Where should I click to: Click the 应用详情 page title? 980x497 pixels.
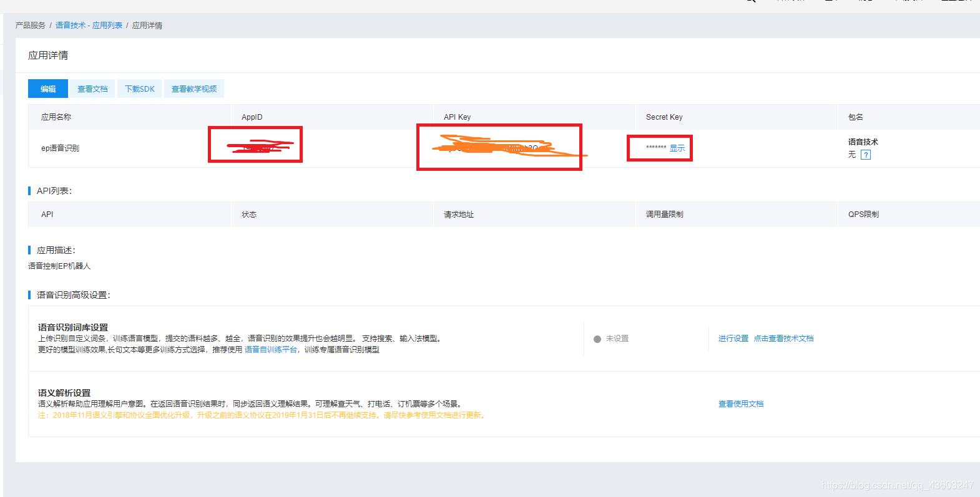pyautogui.click(x=48, y=55)
